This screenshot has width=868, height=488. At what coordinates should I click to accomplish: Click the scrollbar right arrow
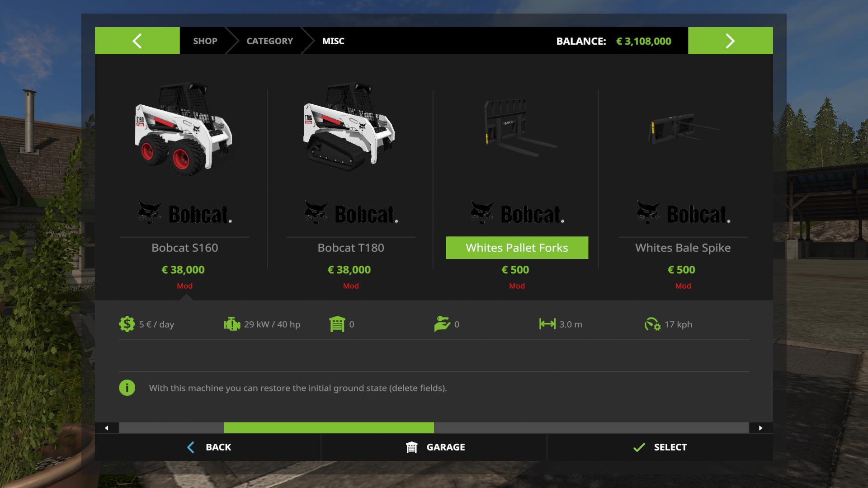point(761,428)
